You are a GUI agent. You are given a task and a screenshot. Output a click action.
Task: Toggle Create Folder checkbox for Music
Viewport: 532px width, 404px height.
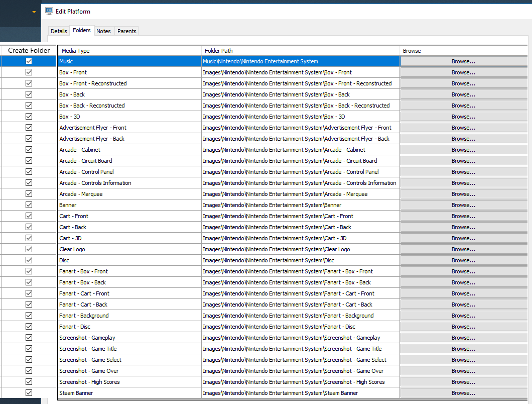coord(29,61)
